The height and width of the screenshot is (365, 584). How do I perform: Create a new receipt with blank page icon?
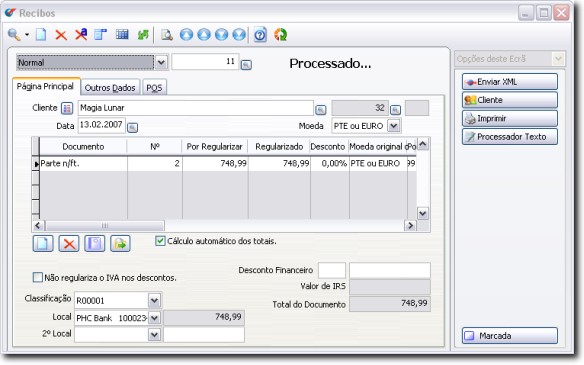pyautogui.click(x=41, y=35)
